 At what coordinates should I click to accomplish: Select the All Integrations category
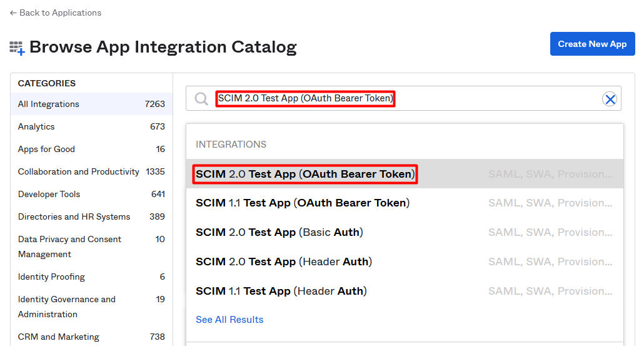click(91, 104)
